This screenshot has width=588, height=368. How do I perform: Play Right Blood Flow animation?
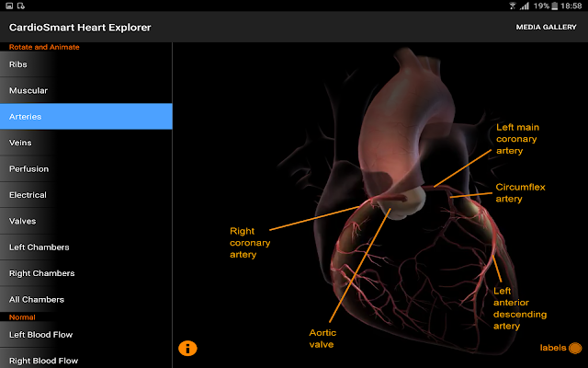[85, 360]
